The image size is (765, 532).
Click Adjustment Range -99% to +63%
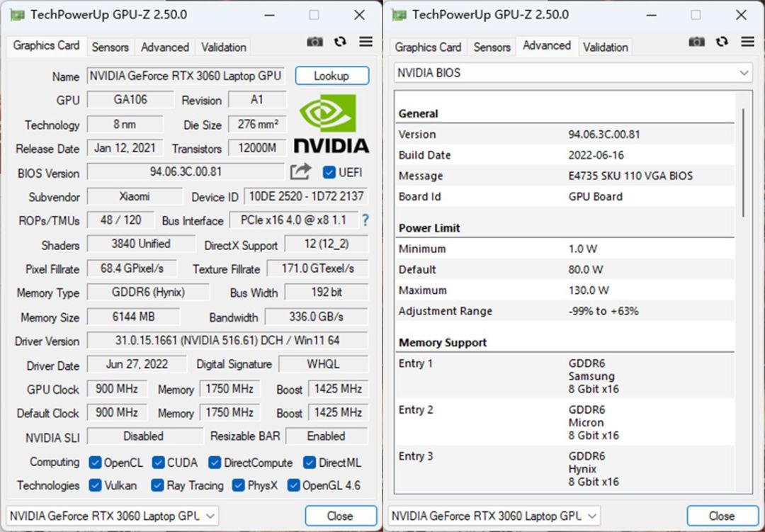tap(603, 311)
